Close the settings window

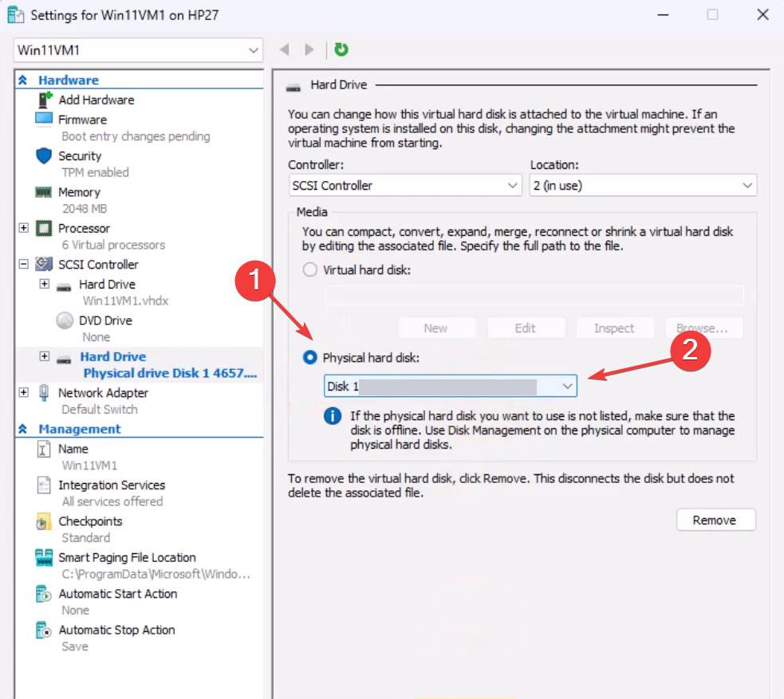pos(762,14)
